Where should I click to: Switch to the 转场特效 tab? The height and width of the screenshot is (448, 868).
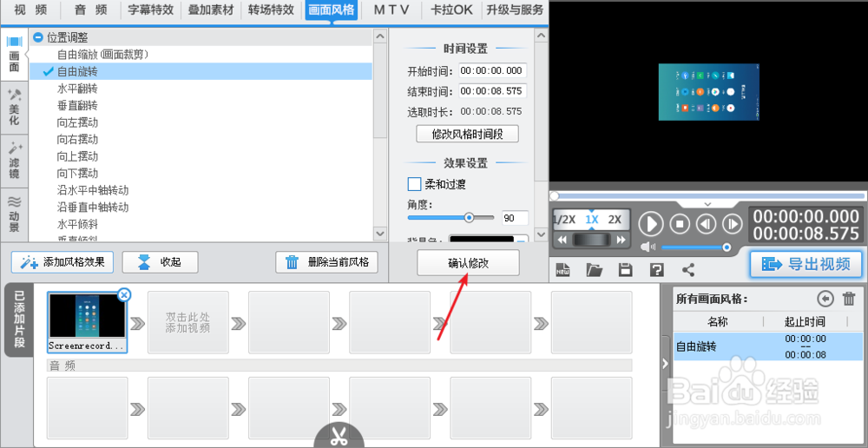tap(271, 10)
